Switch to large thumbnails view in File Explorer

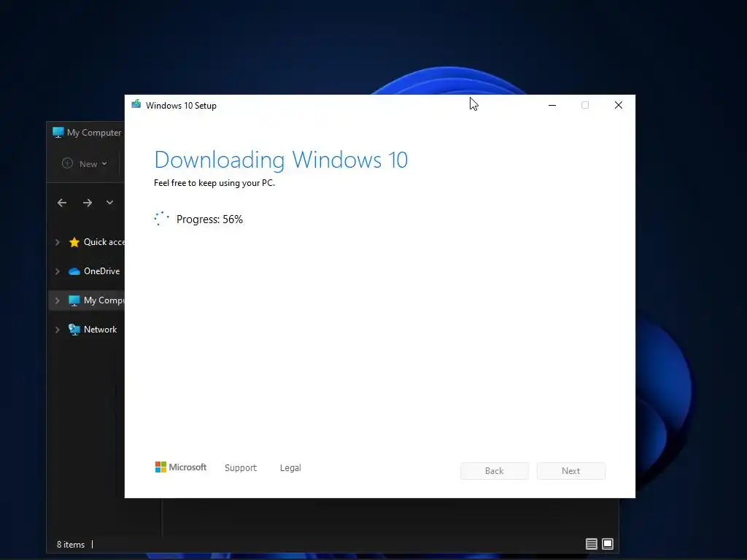click(x=608, y=544)
